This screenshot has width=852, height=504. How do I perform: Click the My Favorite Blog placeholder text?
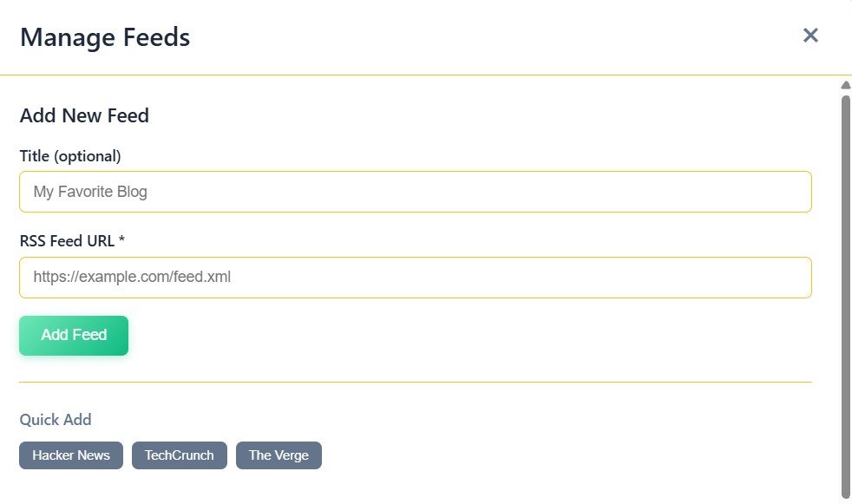coord(90,192)
